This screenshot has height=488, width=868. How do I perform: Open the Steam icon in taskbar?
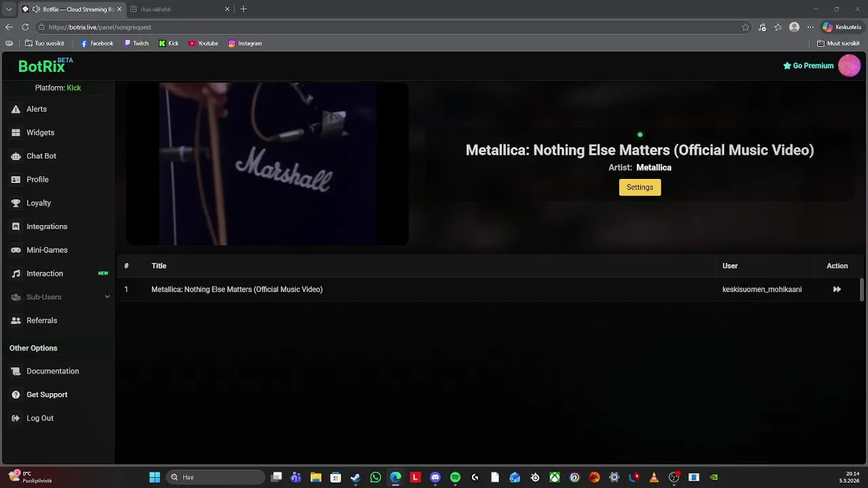click(355, 477)
